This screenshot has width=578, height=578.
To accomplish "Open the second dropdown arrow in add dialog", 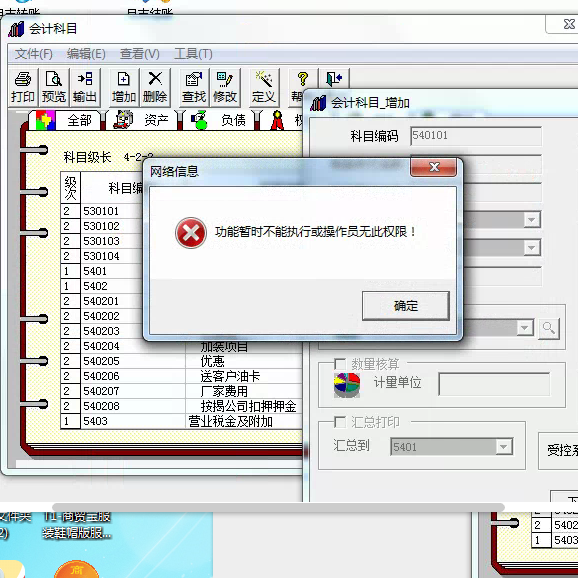I will click(x=532, y=248).
